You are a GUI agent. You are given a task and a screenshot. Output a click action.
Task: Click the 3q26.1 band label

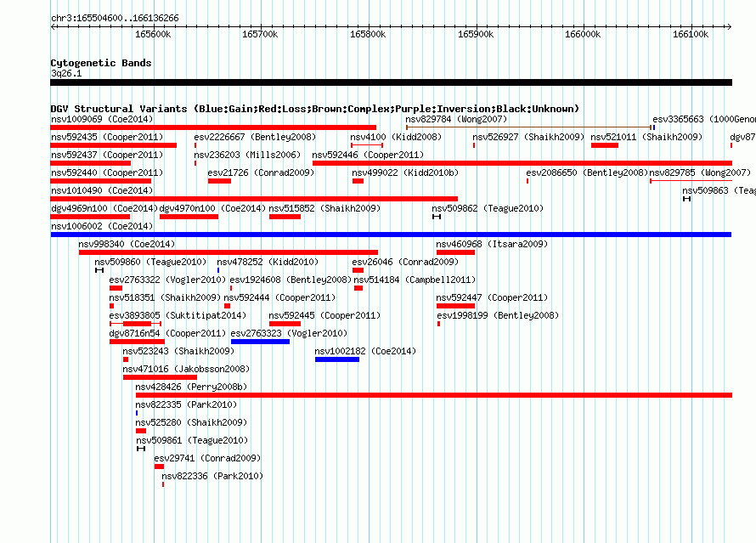pyautogui.click(x=66, y=73)
